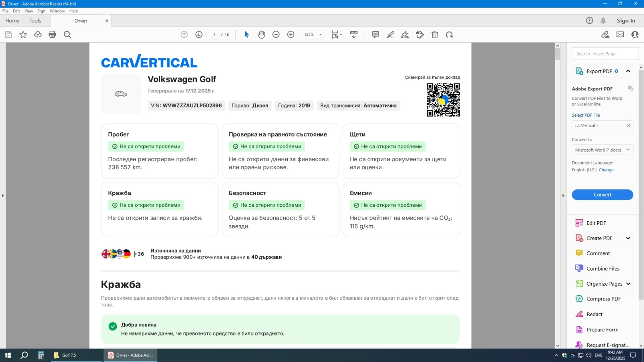The width and height of the screenshot is (644, 362).
Task: Select the Highlight text tool
Action: [x=390, y=35]
